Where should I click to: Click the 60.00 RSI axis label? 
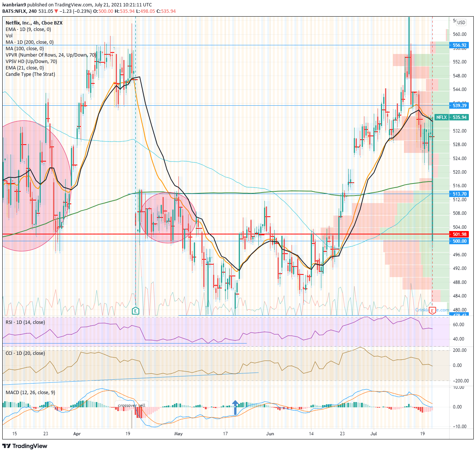click(458, 324)
